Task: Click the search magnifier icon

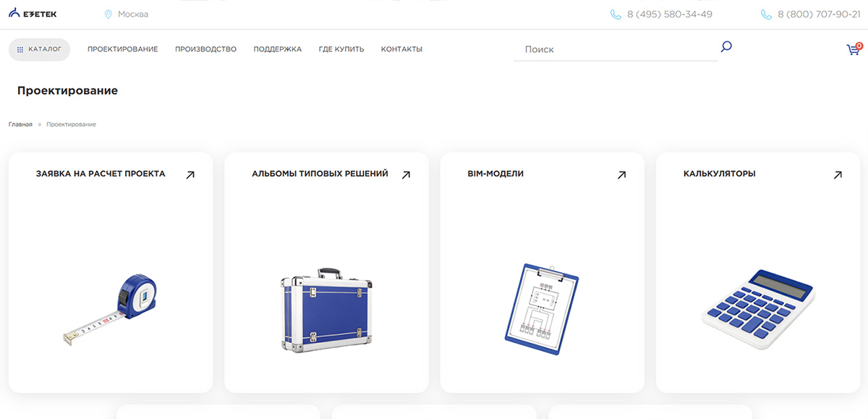Action: coord(726,47)
